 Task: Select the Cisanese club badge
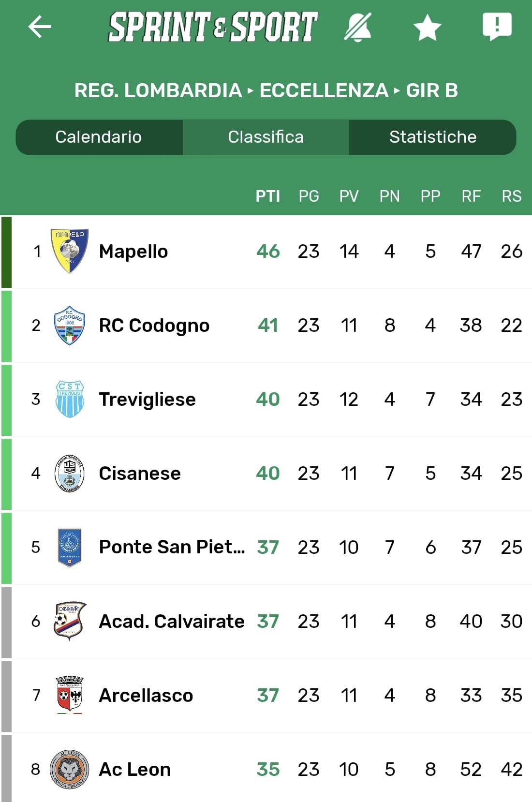(x=70, y=473)
